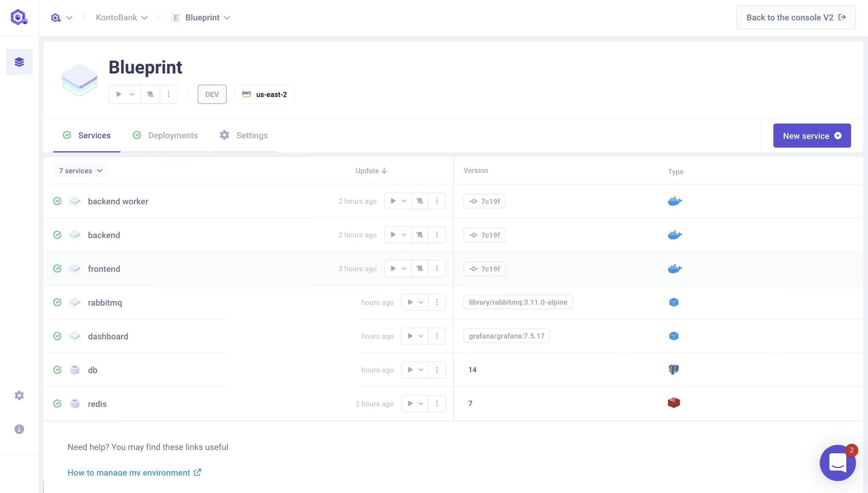Open logs for backend worker
This screenshot has width=868, height=493.
click(420, 201)
